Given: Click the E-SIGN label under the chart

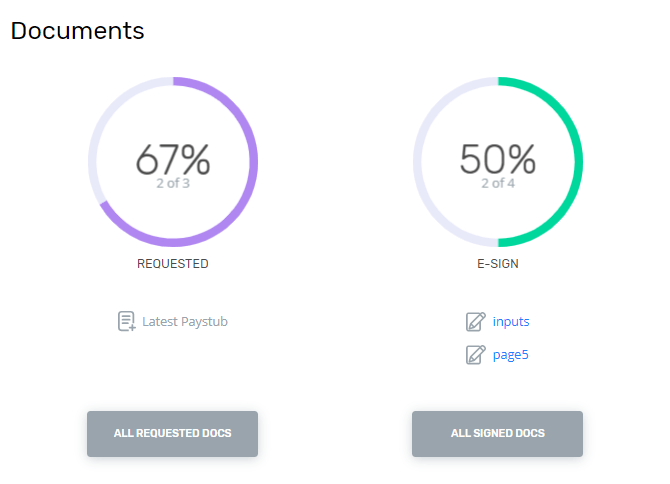Looking at the screenshot, I should [498, 264].
